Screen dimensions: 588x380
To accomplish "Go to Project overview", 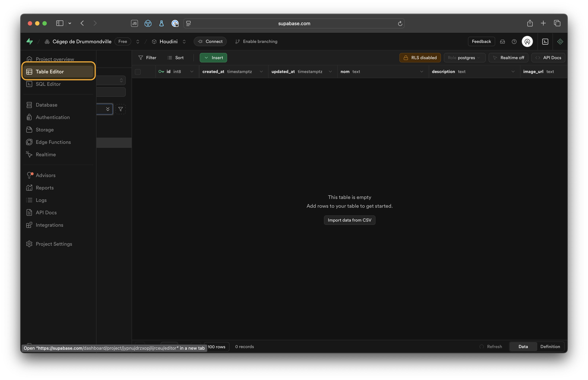I will (58, 59).
